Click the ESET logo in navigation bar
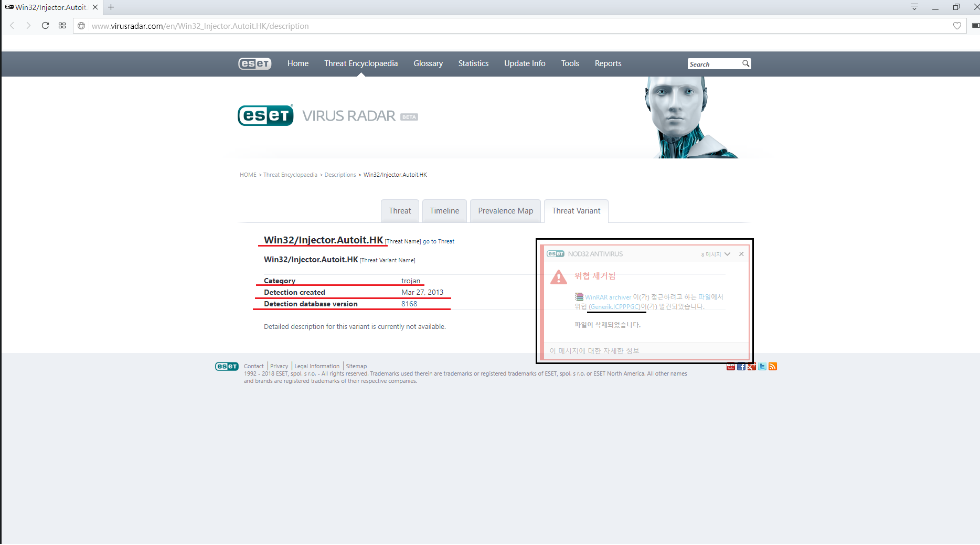The image size is (980, 545). point(254,63)
